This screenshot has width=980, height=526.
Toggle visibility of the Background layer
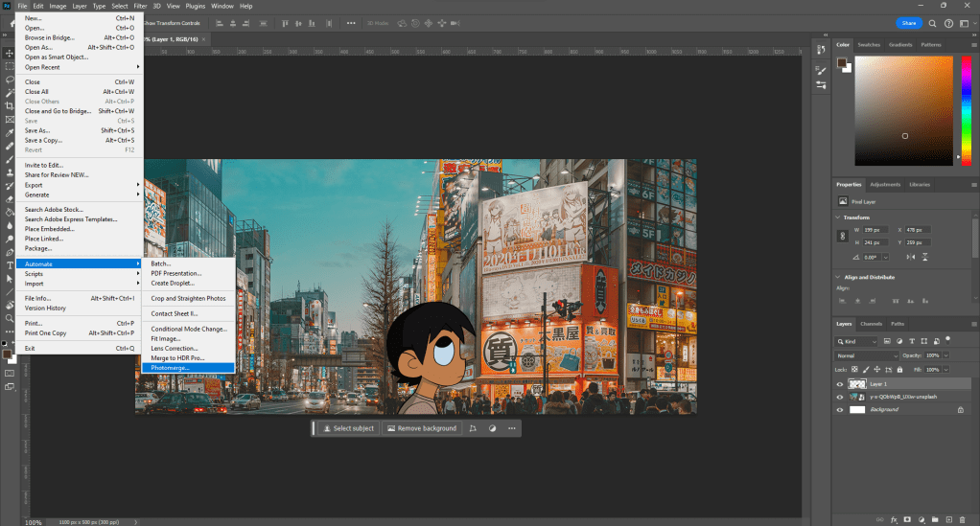pyautogui.click(x=840, y=409)
